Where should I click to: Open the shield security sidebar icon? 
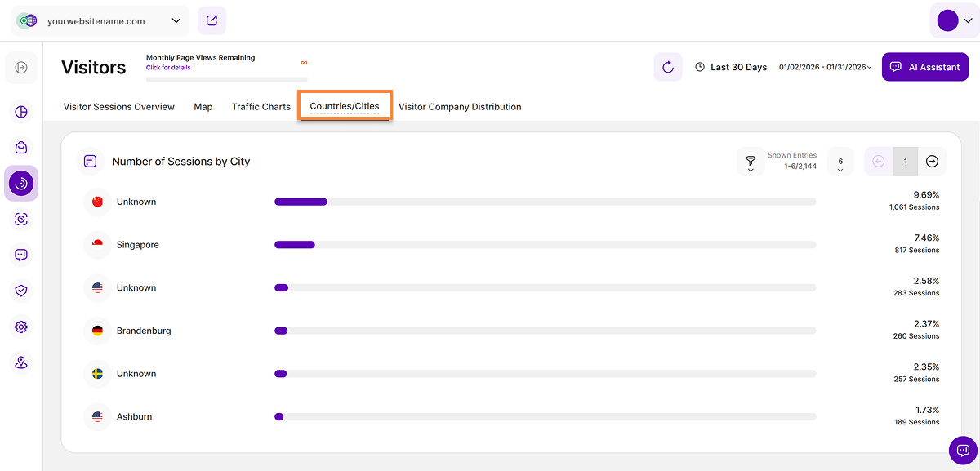(x=21, y=291)
